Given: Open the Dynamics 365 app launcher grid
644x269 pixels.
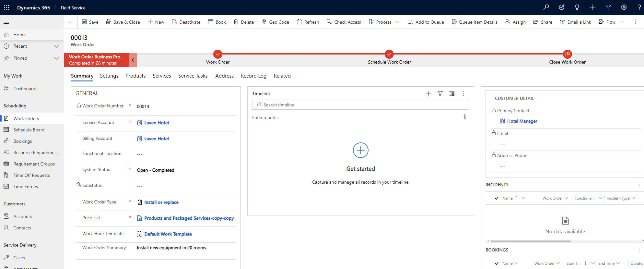Looking at the screenshot, I should 6,7.
